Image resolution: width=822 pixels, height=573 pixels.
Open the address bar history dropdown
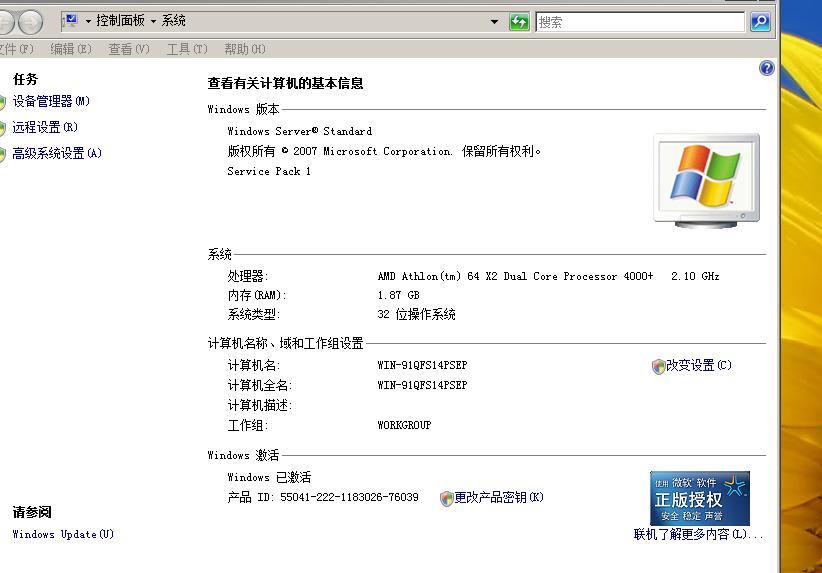[494, 22]
